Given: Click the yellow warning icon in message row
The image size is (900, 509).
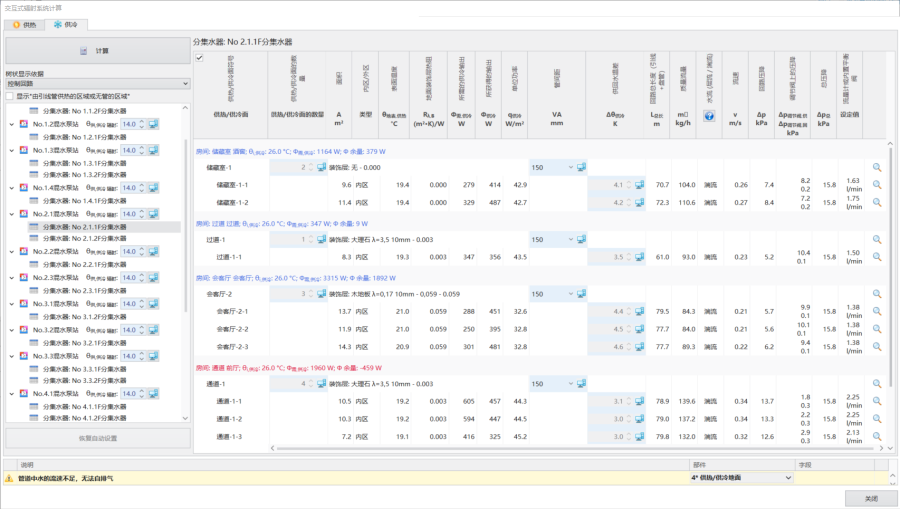Looking at the screenshot, I should click(9, 478).
